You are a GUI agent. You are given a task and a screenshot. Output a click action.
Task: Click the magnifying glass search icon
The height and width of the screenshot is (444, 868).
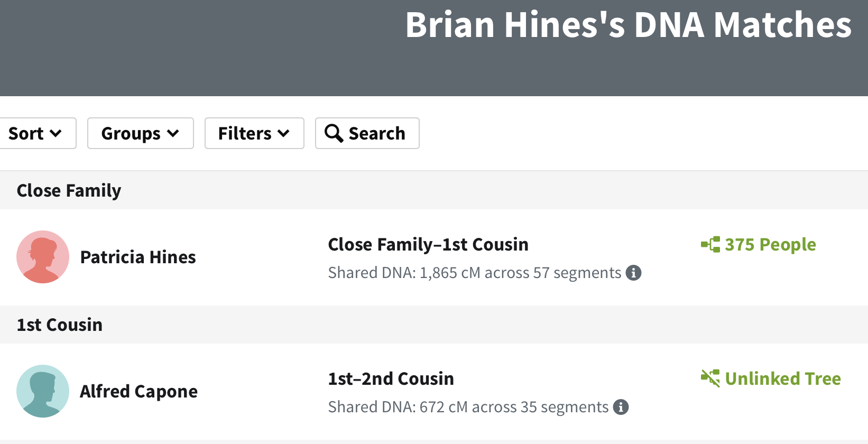point(334,133)
